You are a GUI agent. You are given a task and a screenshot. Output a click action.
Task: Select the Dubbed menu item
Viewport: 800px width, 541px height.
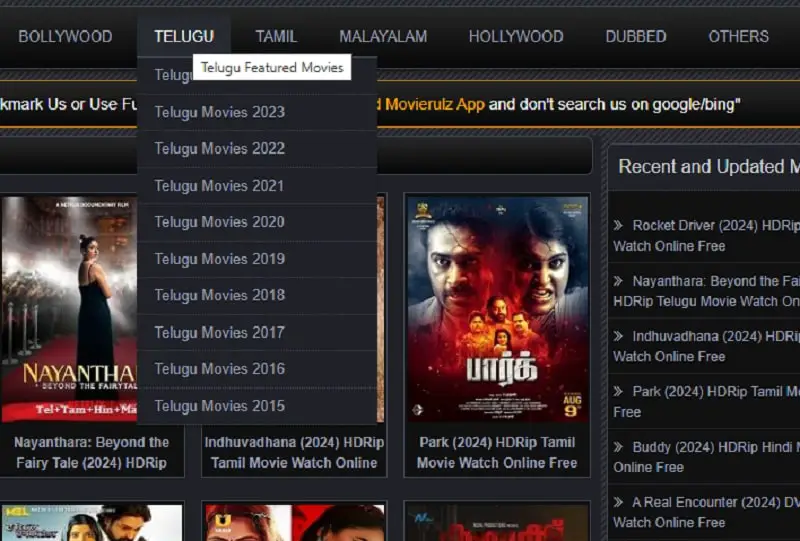(x=635, y=36)
